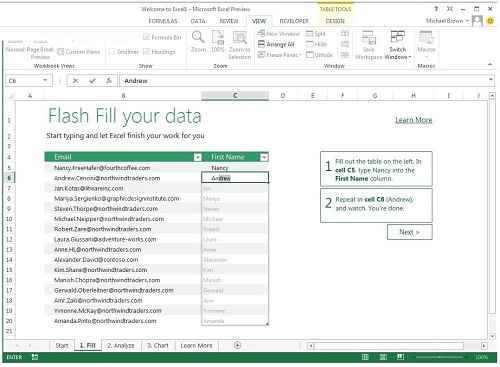
Task: Click the Next > button
Action: pyautogui.click(x=410, y=232)
